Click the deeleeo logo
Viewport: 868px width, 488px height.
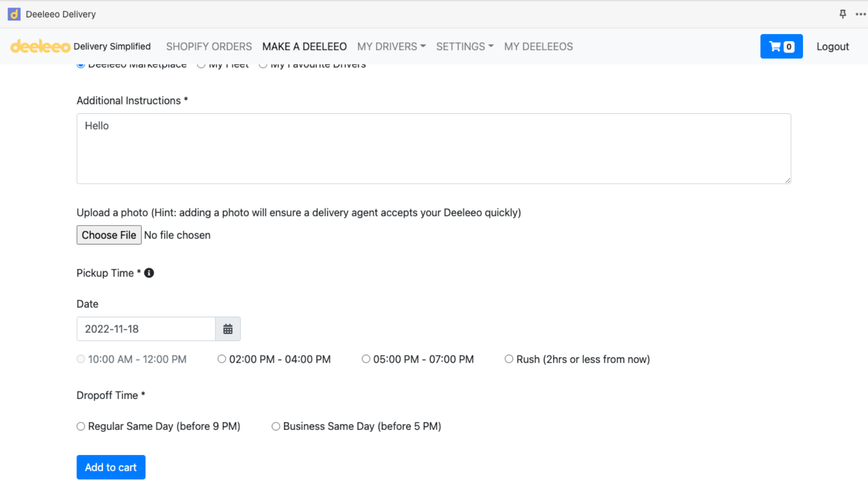[x=41, y=47]
